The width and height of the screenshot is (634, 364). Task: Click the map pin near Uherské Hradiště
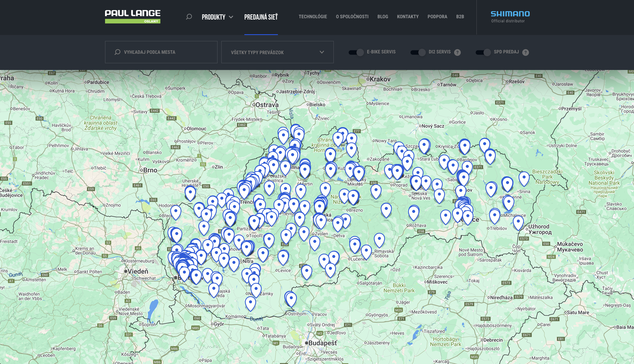click(190, 193)
